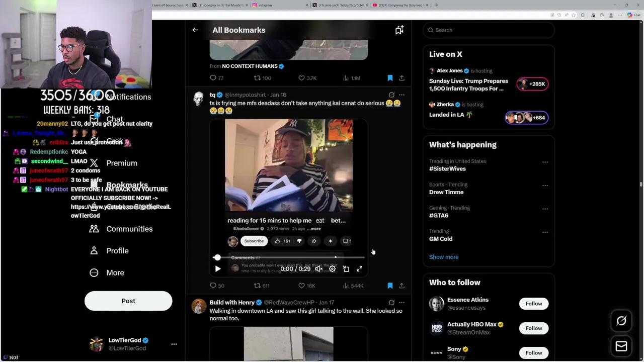Play the tq video
Viewport: 644px width, 362px height.
pyautogui.click(x=217, y=269)
